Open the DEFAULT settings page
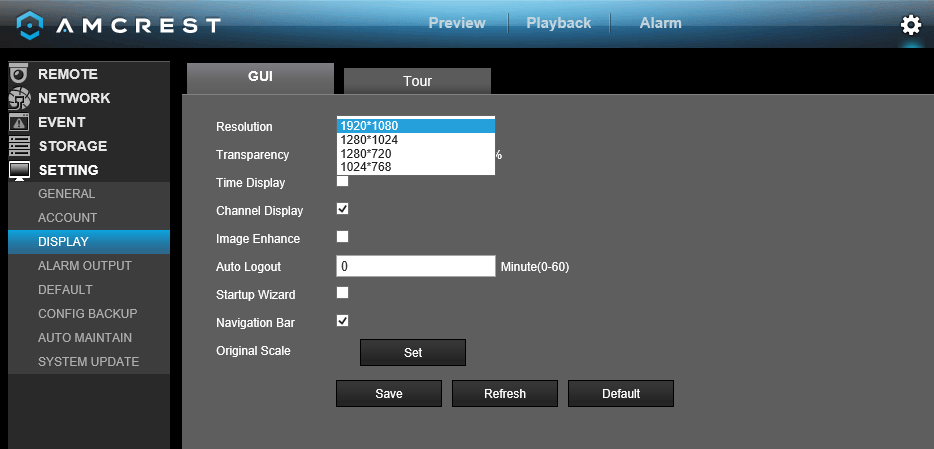The image size is (934, 449). click(x=89, y=289)
